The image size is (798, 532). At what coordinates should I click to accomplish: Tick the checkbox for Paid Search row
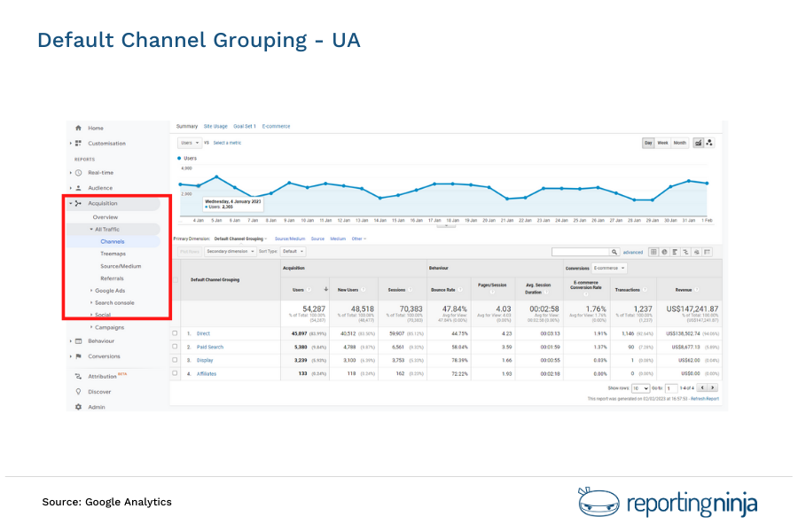(x=175, y=347)
